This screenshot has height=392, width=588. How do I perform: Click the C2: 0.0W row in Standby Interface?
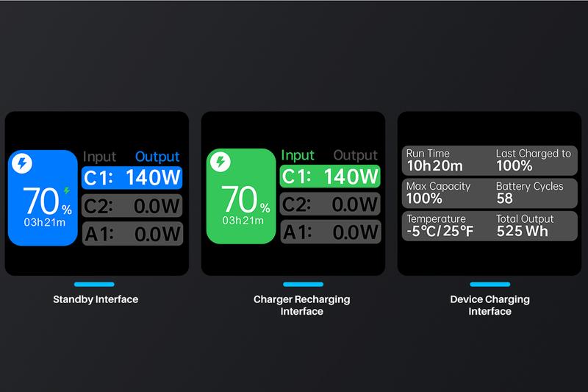[132, 206]
